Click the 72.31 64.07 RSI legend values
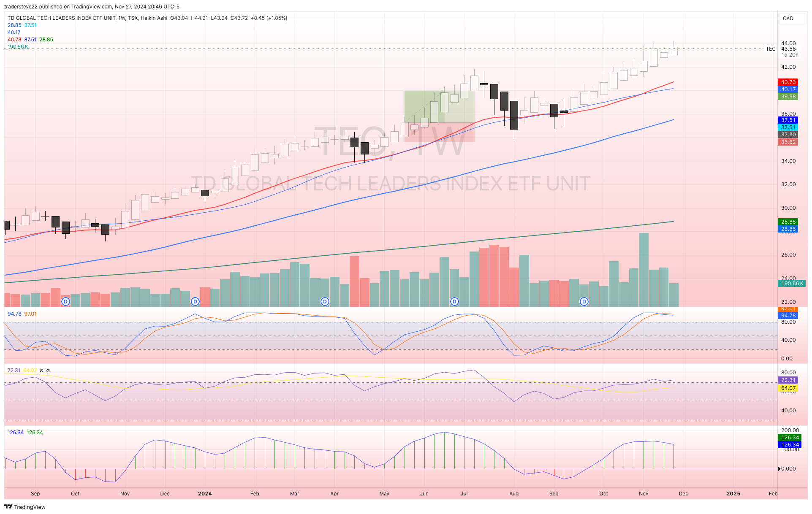This screenshot has width=812, height=514. point(22,371)
